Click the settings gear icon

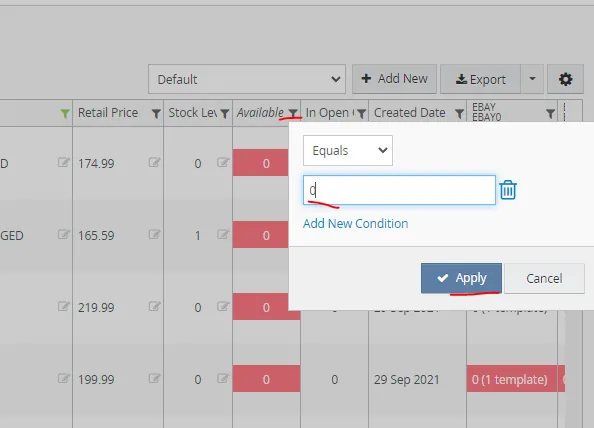point(565,79)
